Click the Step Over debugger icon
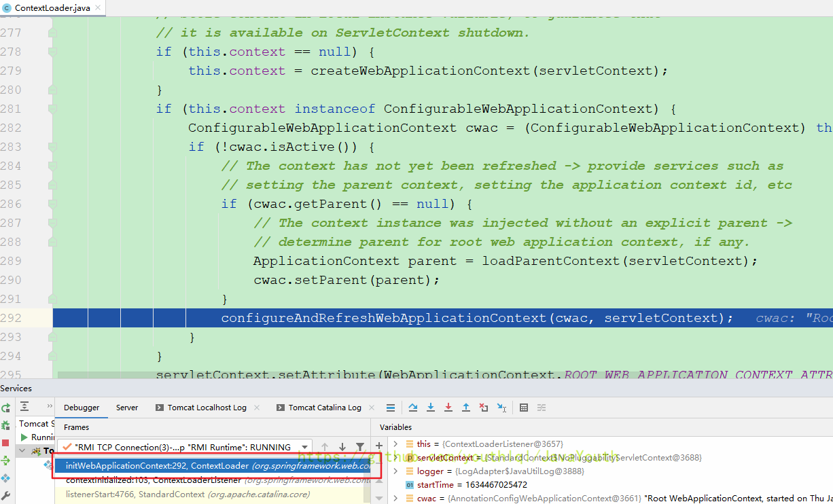Screen dimensions: 833x504 tap(413, 408)
